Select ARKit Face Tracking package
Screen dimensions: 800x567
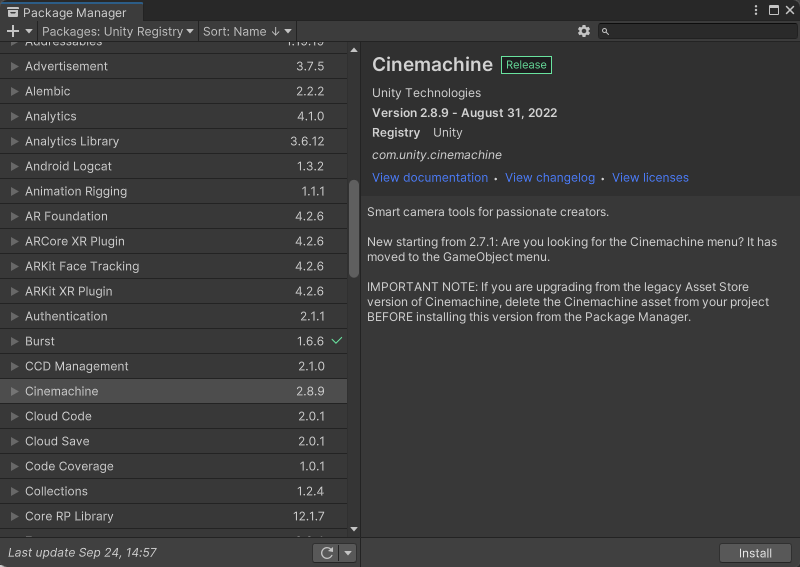(x=173, y=266)
